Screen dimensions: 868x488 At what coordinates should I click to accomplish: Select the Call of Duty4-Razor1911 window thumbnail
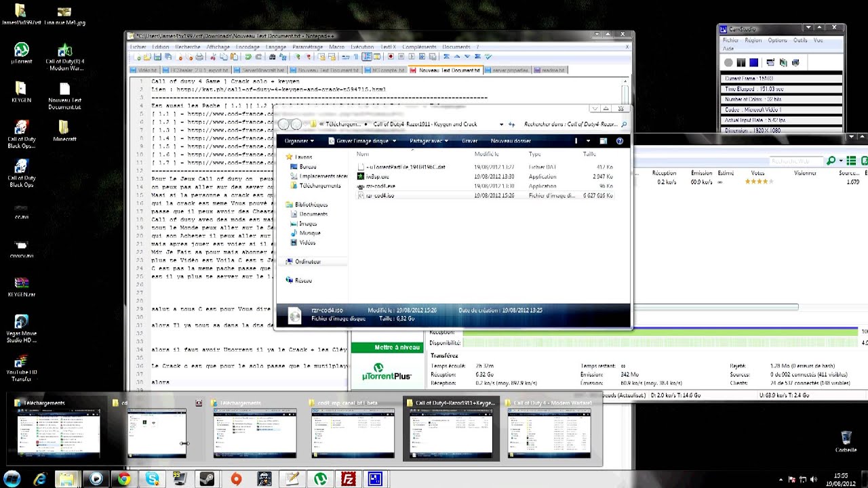[451, 428]
